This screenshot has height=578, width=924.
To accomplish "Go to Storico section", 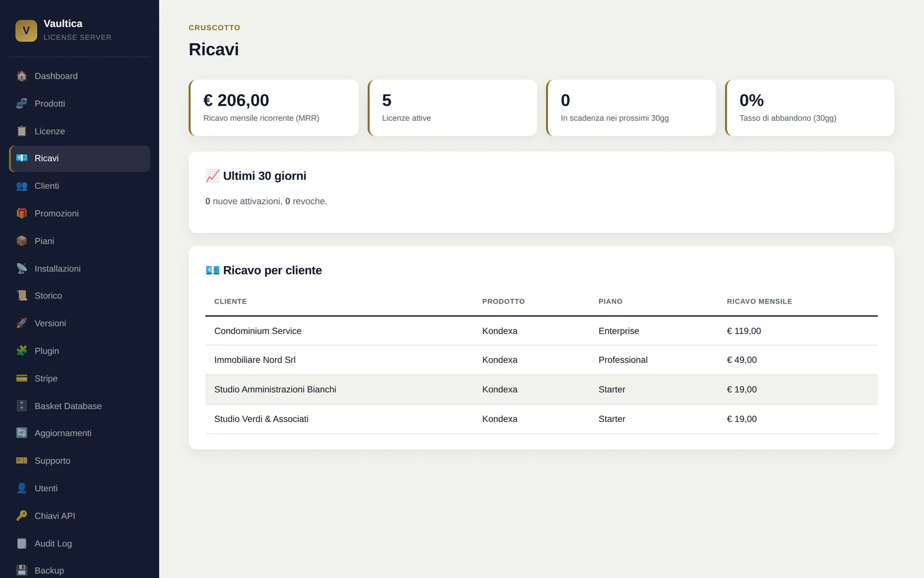I will coord(80,295).
